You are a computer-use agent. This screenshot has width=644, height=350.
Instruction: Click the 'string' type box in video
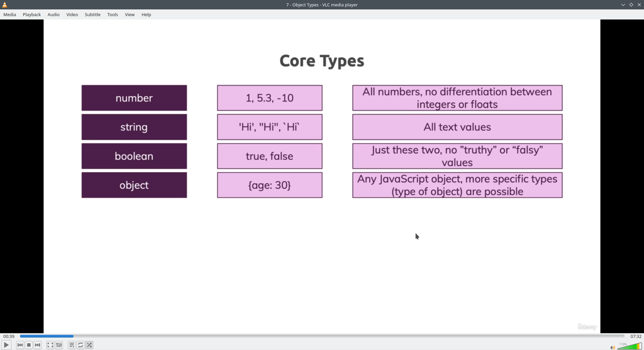point(134,127)
